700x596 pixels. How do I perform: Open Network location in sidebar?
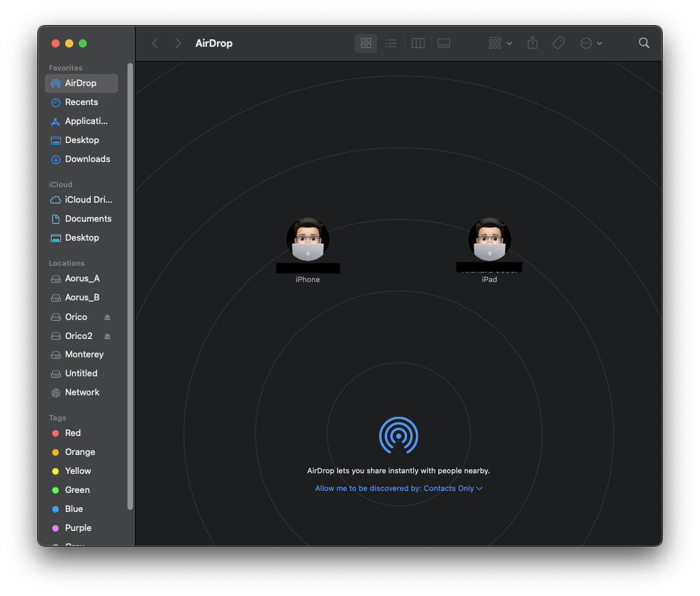[x=81, y=393]
